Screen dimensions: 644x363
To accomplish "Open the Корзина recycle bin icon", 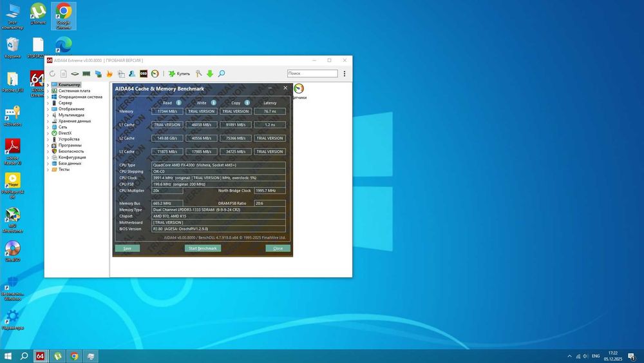I will (x=12, y=48).
